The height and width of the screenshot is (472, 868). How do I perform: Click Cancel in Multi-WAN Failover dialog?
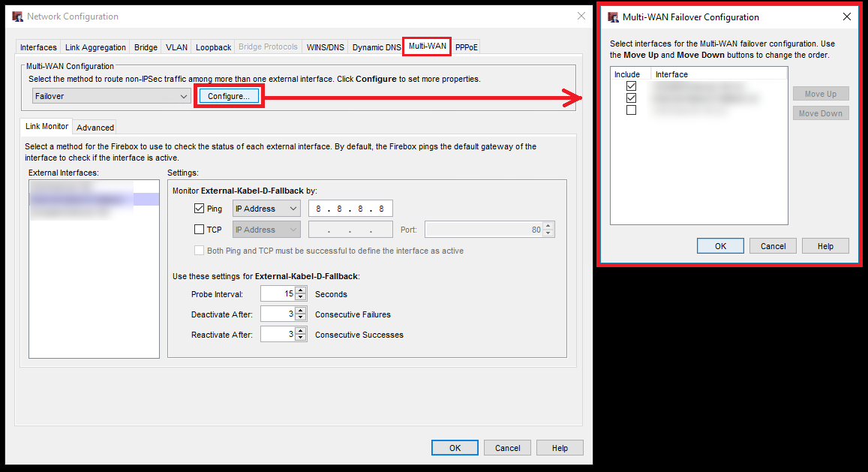click(773, 246)
